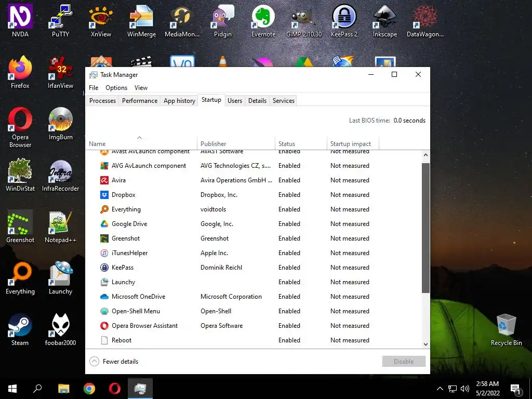
Task: Open Opera Browser desktop icon
Action: coord(20,128)
